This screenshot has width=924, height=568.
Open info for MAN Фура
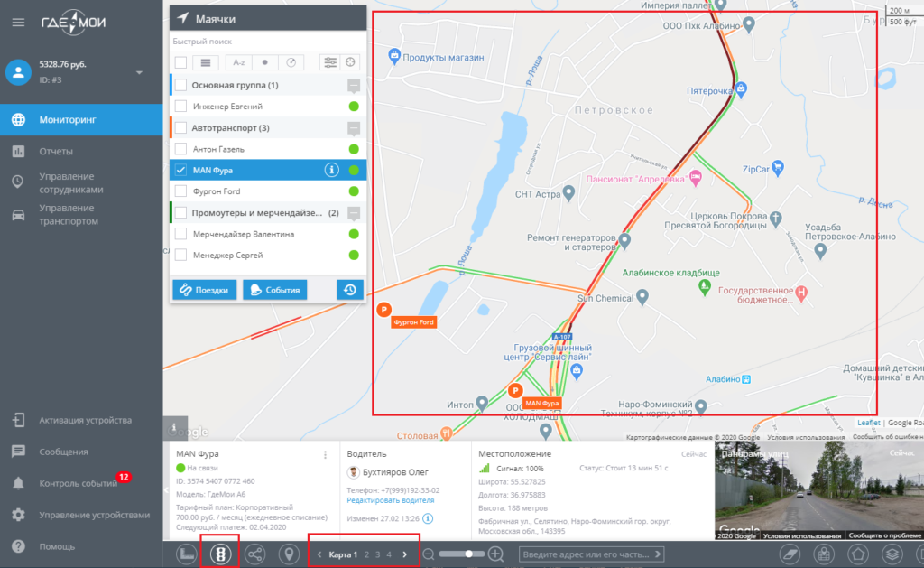(x=332, y=170)
